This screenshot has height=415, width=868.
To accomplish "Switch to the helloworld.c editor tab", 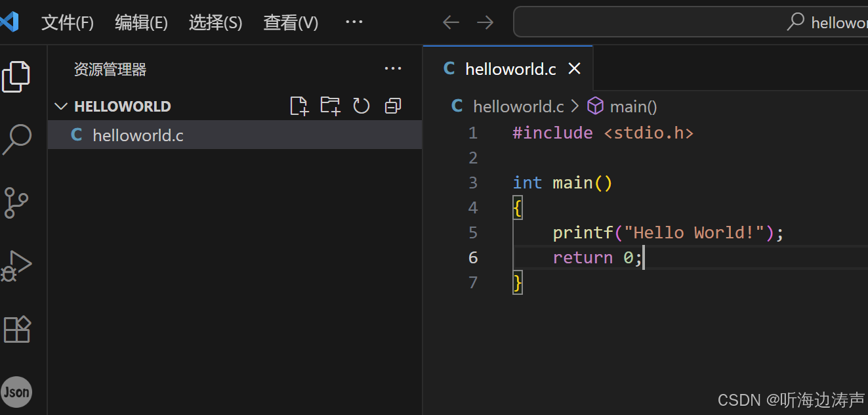I will pos(508,68).
